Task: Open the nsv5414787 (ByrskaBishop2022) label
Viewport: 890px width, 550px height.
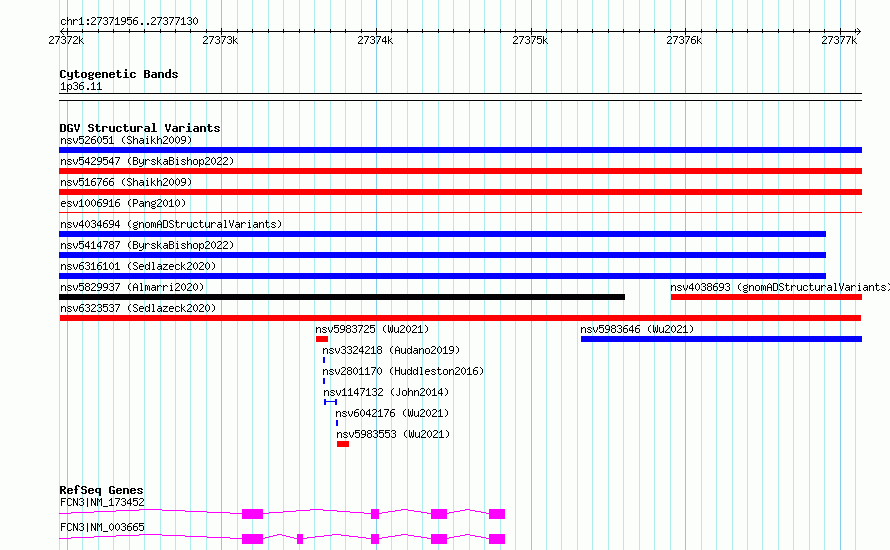Action: coord(147,245)
